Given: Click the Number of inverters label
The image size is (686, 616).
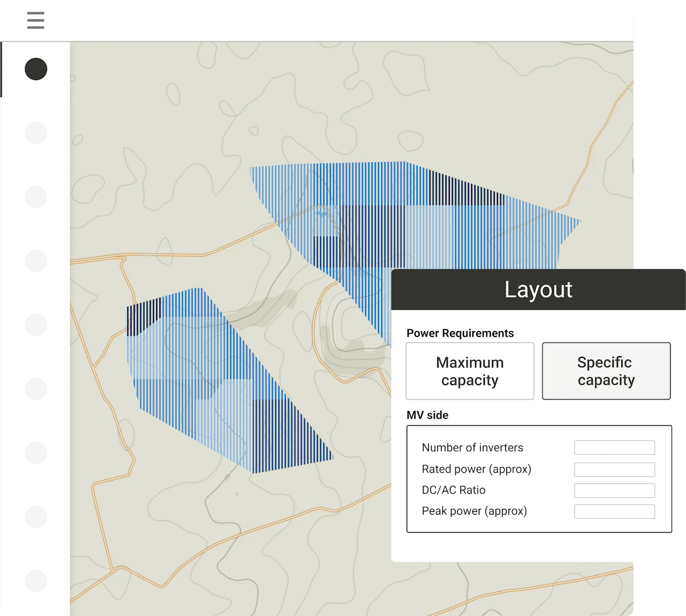Looking at the screenshot, I should click(x=472, y=448).
